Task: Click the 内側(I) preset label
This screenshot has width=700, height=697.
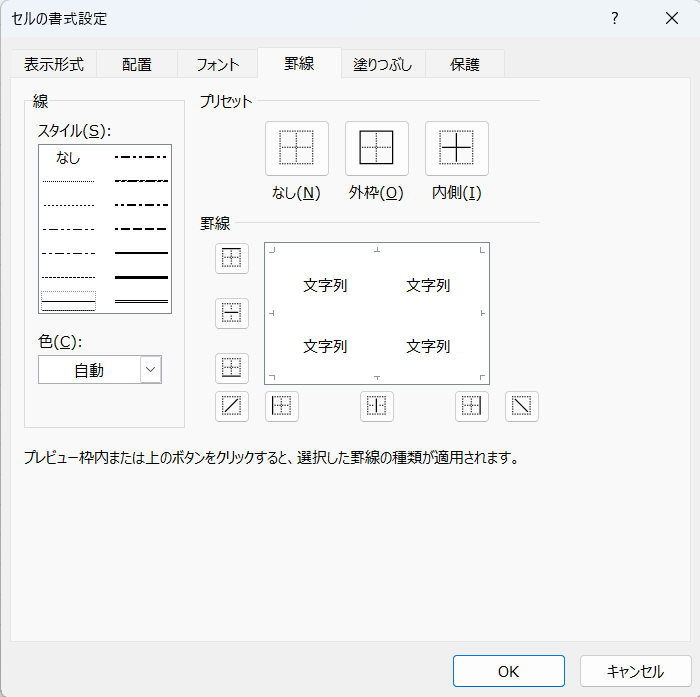Action: [x=457, y=193]
